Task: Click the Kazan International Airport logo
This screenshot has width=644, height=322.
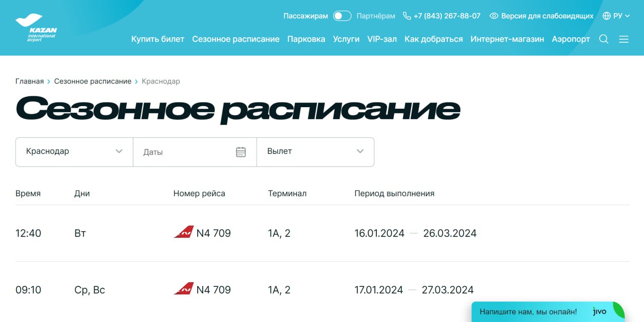Action: [x=36, y=28]
